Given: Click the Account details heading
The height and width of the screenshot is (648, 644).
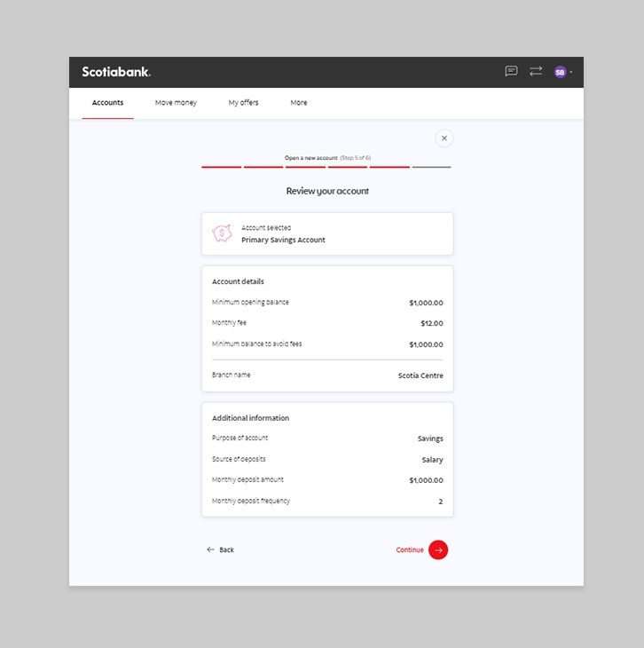Looking at the screenshot, I should pos(238,281).
